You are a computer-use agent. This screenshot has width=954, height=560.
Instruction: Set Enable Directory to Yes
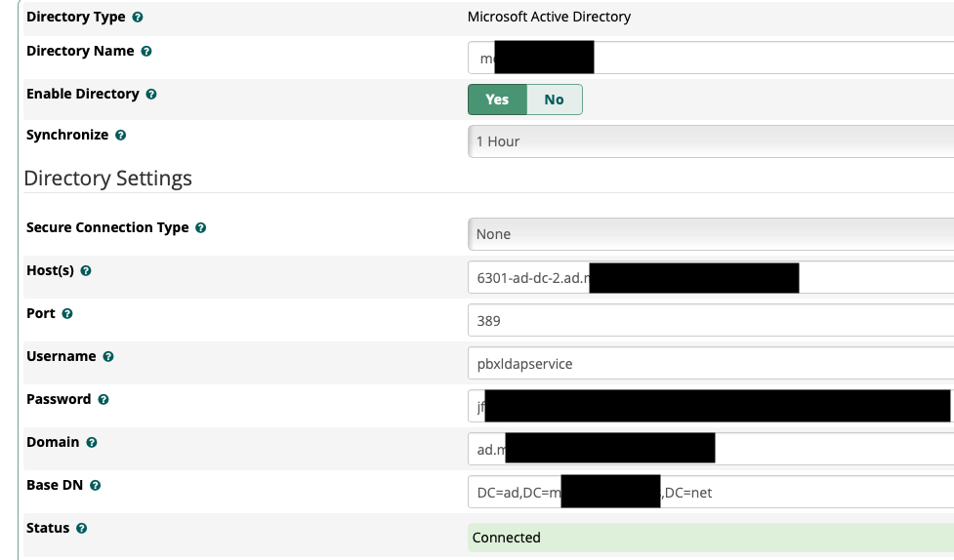click(497, 100)
